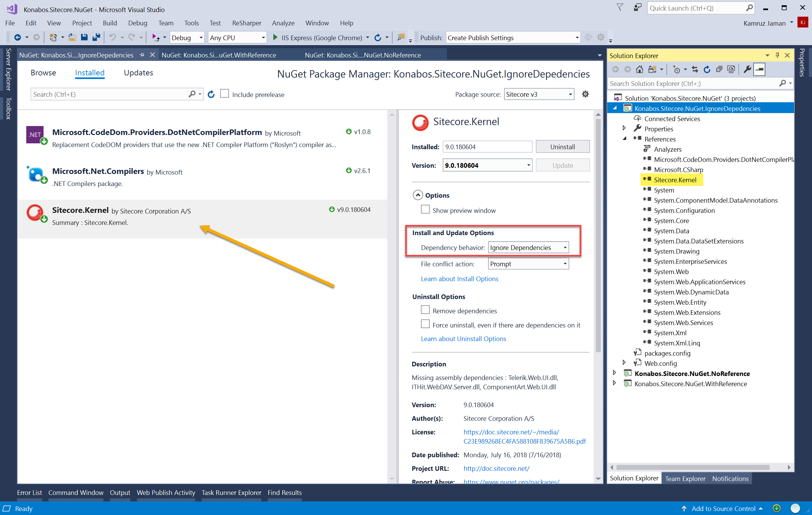Enable Force uninstall dependencies checkbox
The height and width of the screenshot is (515, 812).
pyautogui.click(x=425, y=324)
